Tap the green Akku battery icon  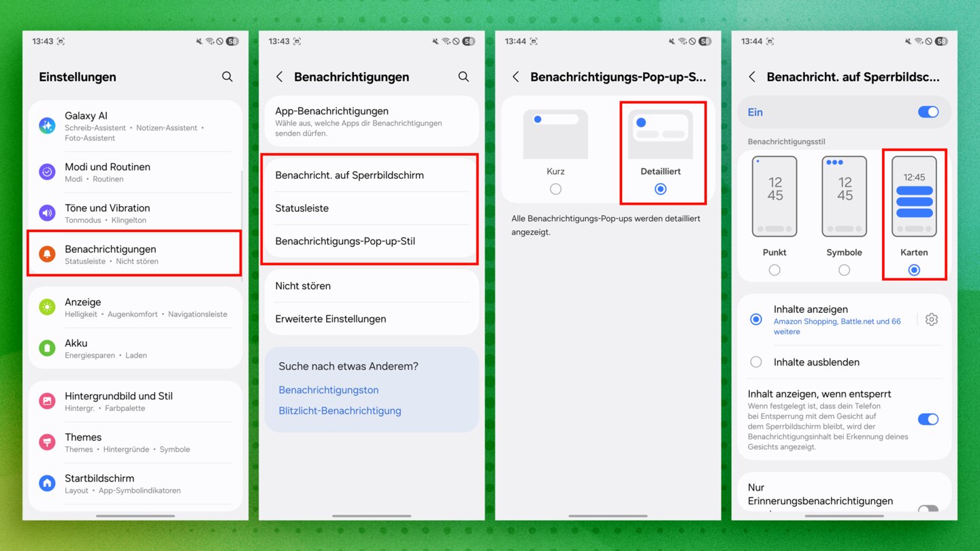coord(47,348)
